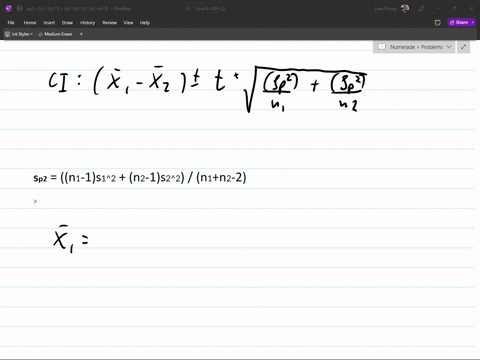480x360 pixels.
Task: Switch to the Review tab
Action: pyautogui.click(x=109, y=23)
